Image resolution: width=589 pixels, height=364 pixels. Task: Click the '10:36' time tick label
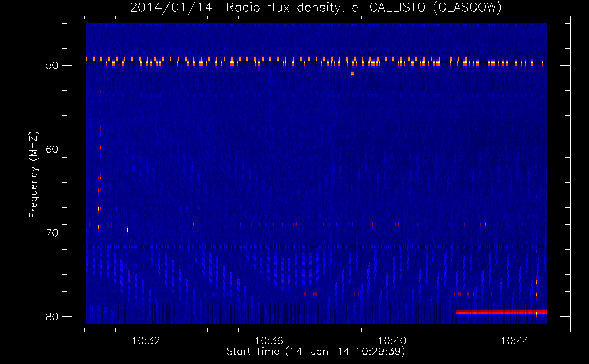pyautogui.click(x=269, y=341)
